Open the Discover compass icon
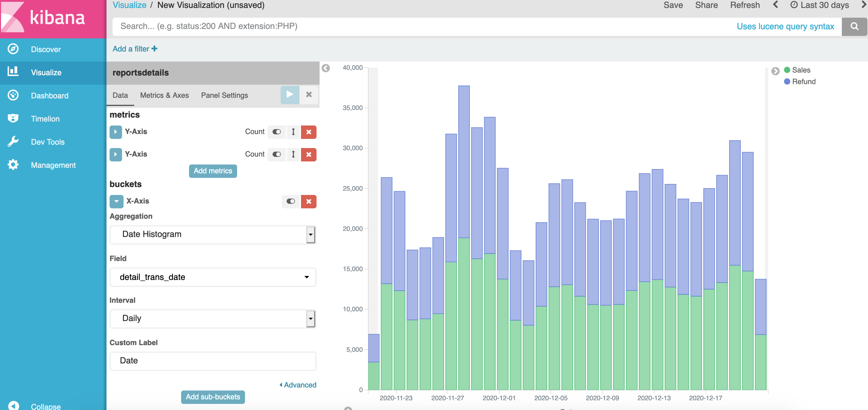 (x=13, y=49)
